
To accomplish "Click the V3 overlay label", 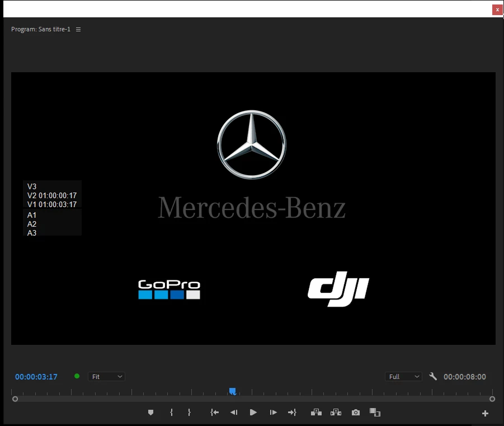I will (x=32, y=186).
